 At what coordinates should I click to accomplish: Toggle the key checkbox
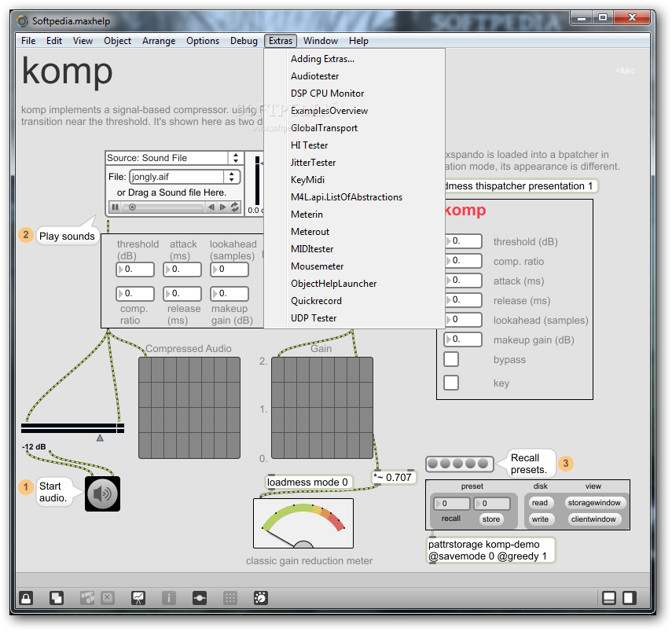[451, 383]
